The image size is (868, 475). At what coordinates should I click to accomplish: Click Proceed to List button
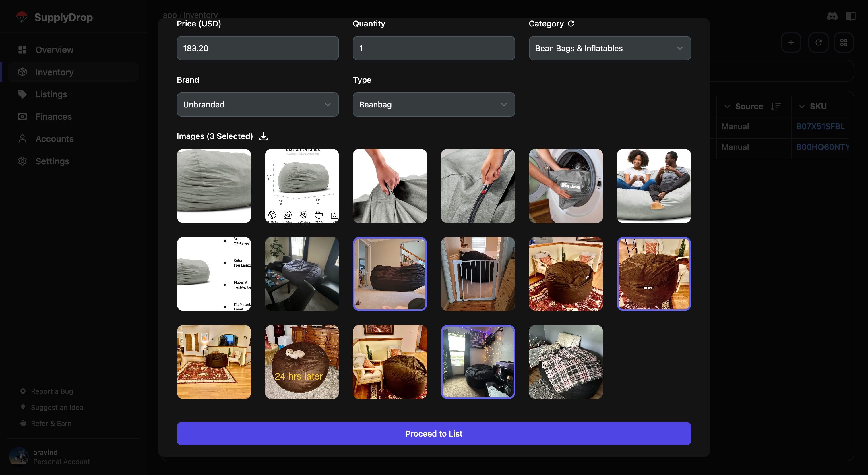pyautogui.click(x=434, y=434)
